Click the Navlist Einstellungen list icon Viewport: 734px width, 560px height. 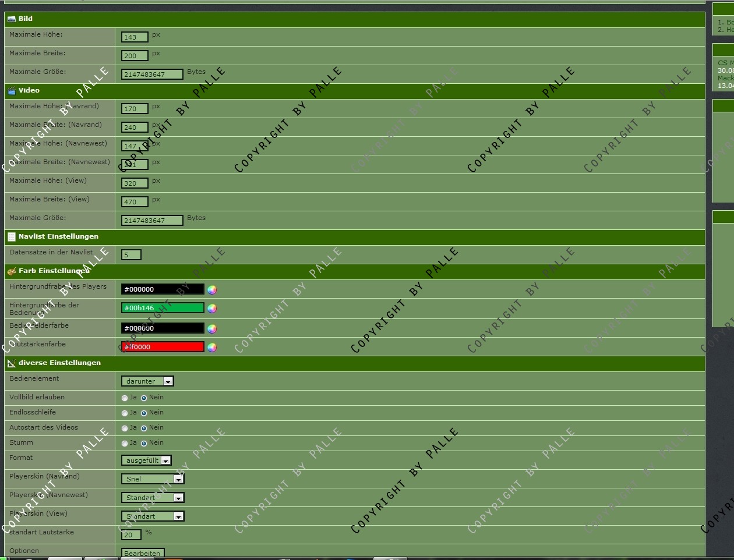[x=11, y=237]
